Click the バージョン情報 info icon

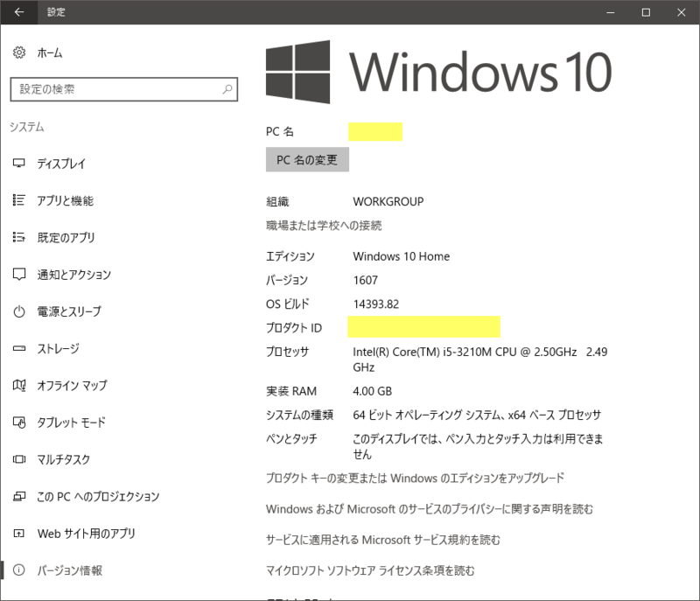pos(18,570)
